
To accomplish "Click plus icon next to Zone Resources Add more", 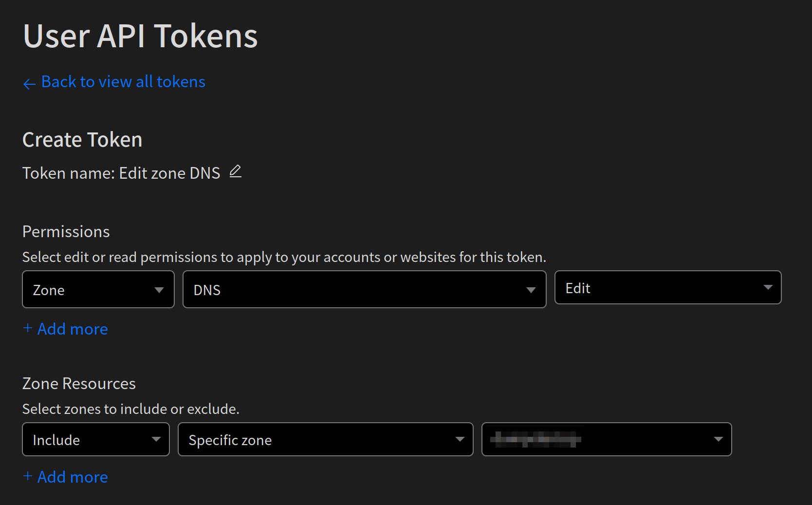I will point(28,476).
